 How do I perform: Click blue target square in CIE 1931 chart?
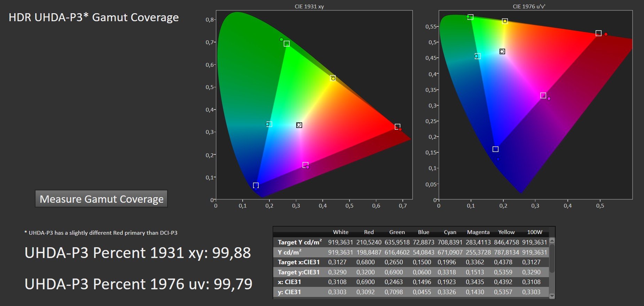pos(256,185)
